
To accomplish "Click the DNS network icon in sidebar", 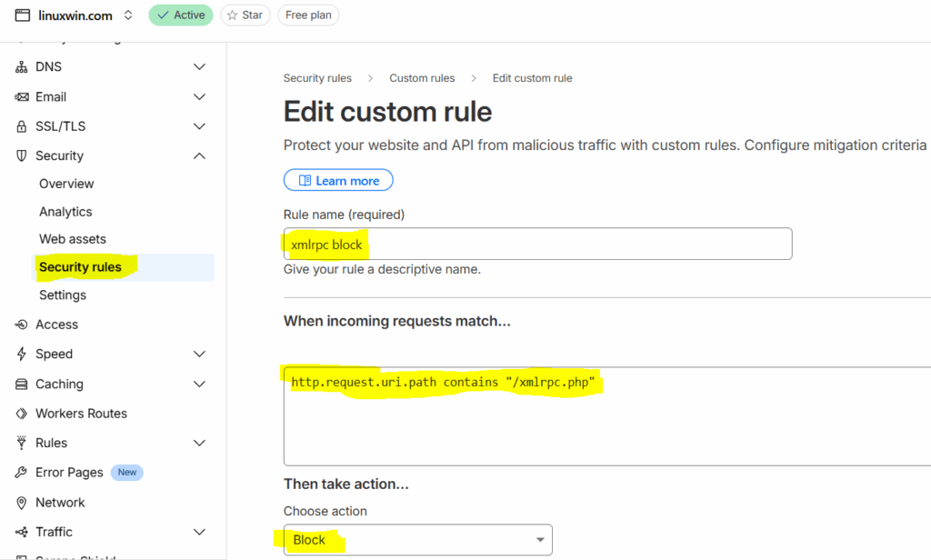I will 22,67.
